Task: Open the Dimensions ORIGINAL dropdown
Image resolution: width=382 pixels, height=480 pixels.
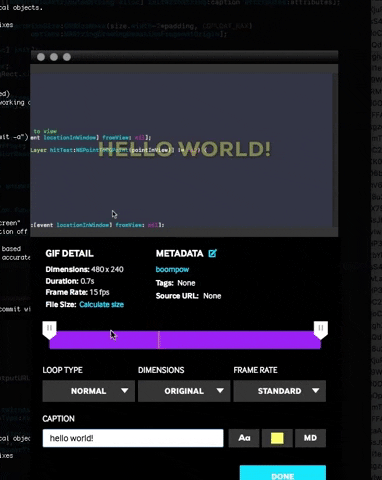Action: 184,391
